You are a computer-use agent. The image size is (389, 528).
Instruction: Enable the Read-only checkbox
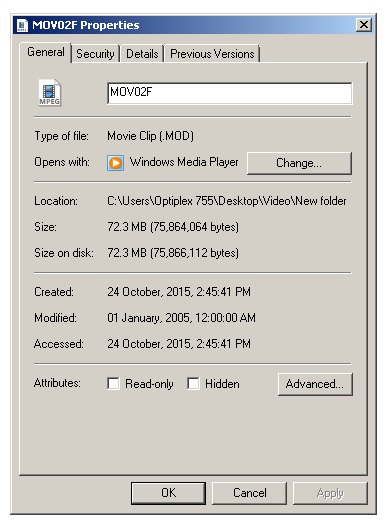[x=113, y=383]
